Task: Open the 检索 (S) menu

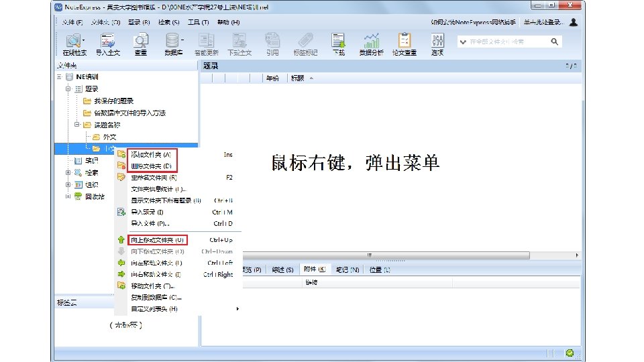Action: pos(169,22)
